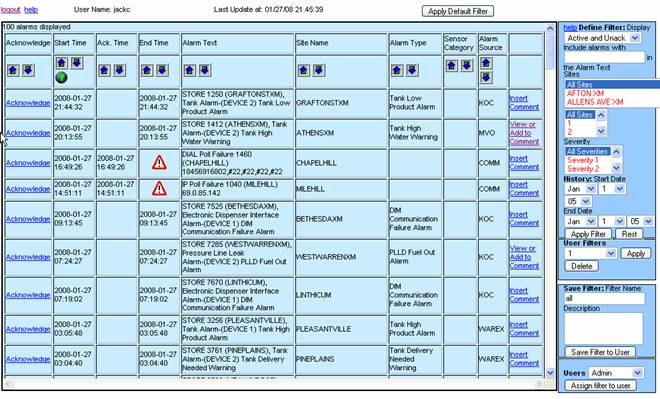Open help link next to logout
Viewport: 660px width, 399px height.
point(31,10)
